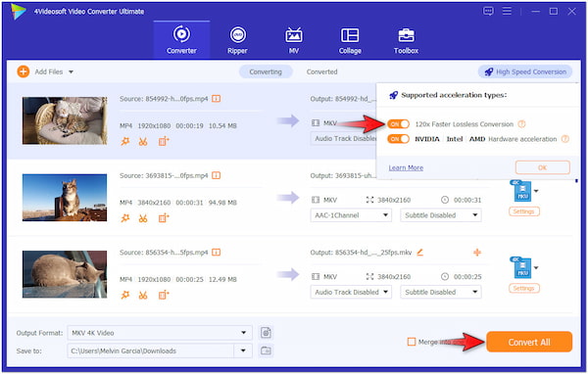Open help for 120x Faster Lossless Conversion
This screenshot has height=374, width=588.
point(521,124)
